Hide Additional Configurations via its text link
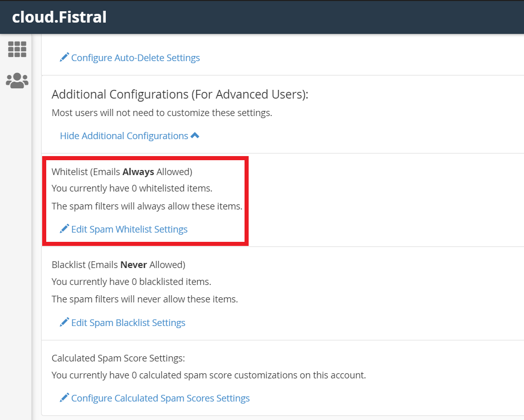This screenshot has width=524, height=420. (x=124, y=136)
